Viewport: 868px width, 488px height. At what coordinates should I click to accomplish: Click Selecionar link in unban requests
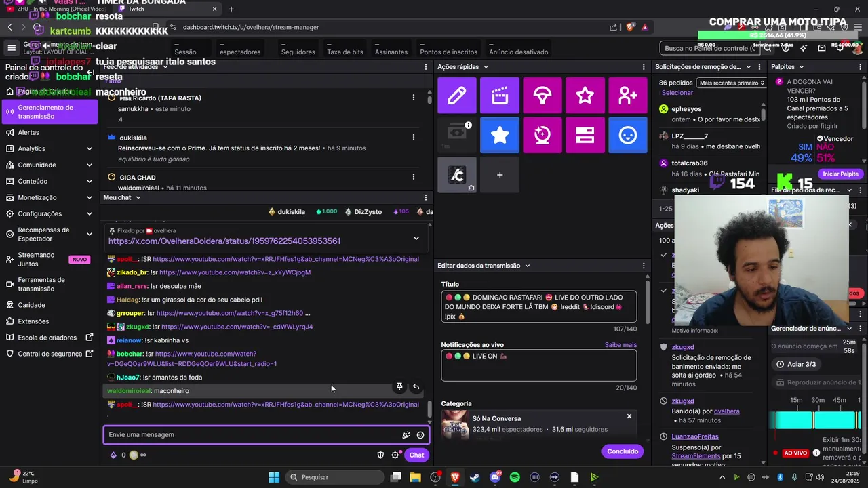click(677, 93)
